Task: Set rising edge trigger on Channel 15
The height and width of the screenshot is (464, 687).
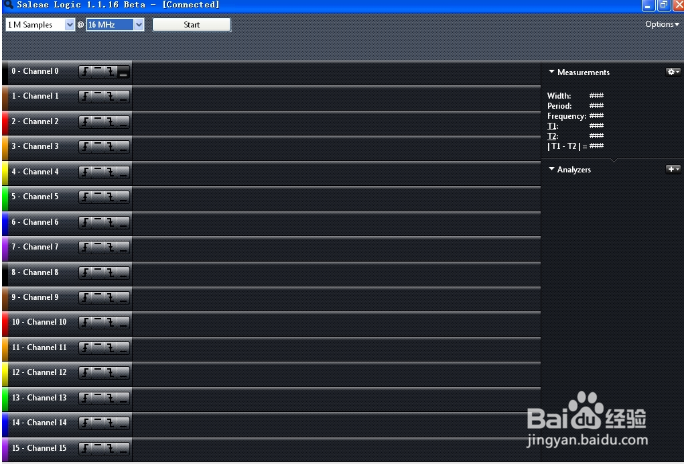Action: (85, 448)
